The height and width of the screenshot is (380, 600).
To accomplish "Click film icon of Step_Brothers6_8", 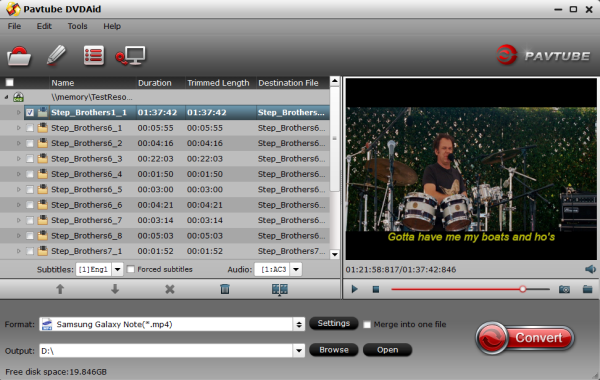I will pos(43,236).
